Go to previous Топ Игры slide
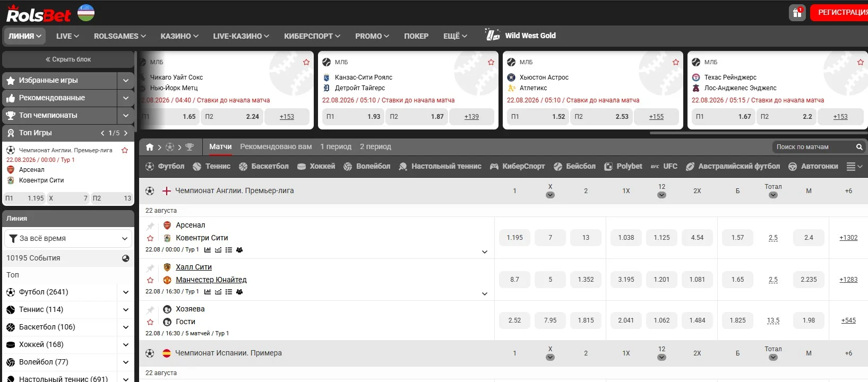 click(102, 133)
